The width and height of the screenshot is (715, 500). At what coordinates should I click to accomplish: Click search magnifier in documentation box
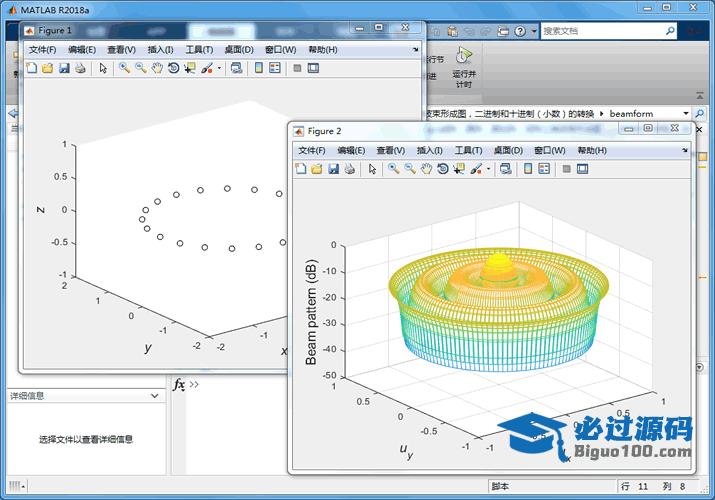tap(670, 31)
